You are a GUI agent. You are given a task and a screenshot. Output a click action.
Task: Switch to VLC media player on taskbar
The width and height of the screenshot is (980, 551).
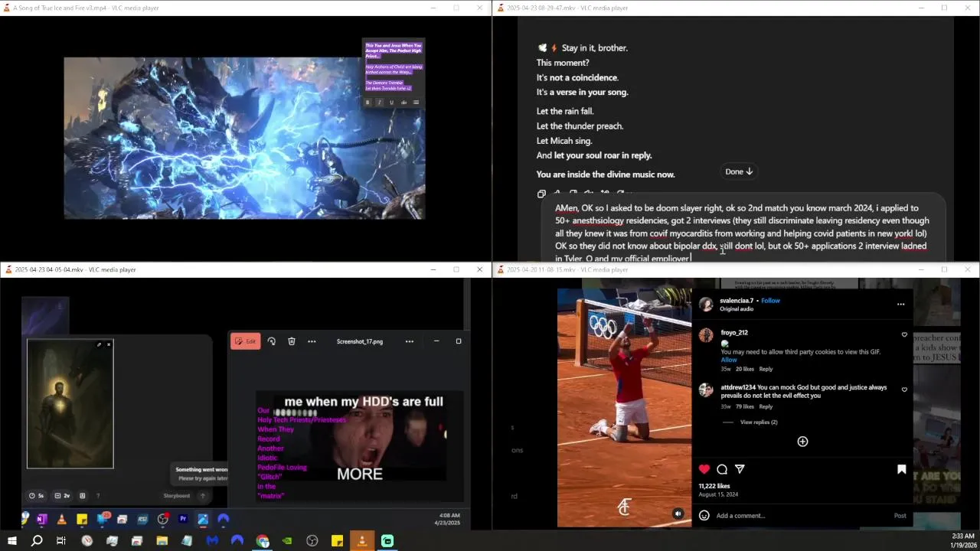click(x=362, y=541)
